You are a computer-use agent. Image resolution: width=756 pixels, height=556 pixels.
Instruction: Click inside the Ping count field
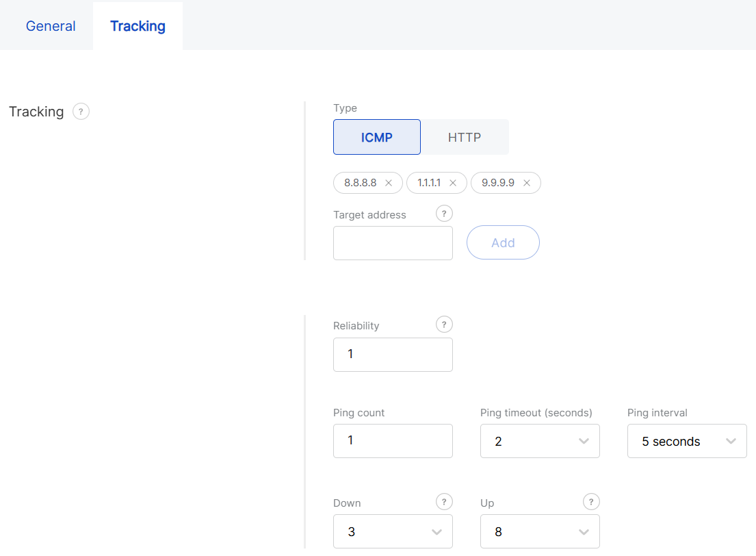[x=393, y=441]
